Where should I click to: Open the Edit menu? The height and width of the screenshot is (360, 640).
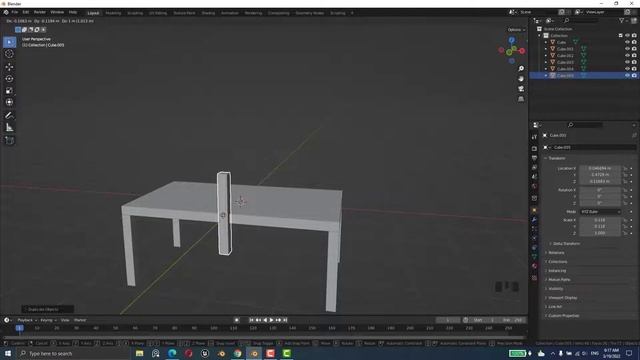tap(26, 12)
